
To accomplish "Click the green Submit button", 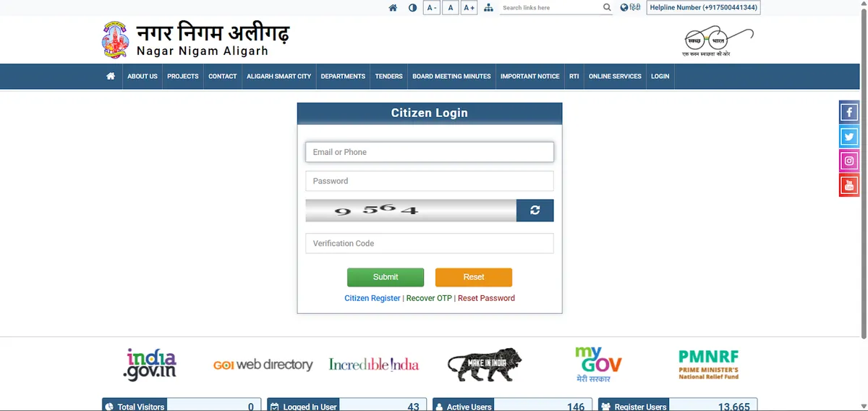I will 386,277.
